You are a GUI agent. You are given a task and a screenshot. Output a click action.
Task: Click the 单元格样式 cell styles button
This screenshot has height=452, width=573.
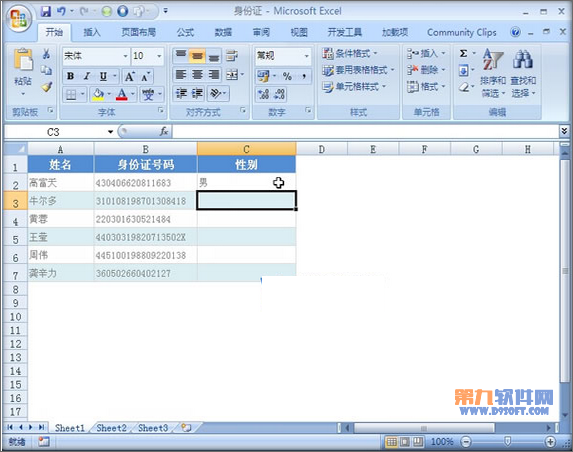354,87
